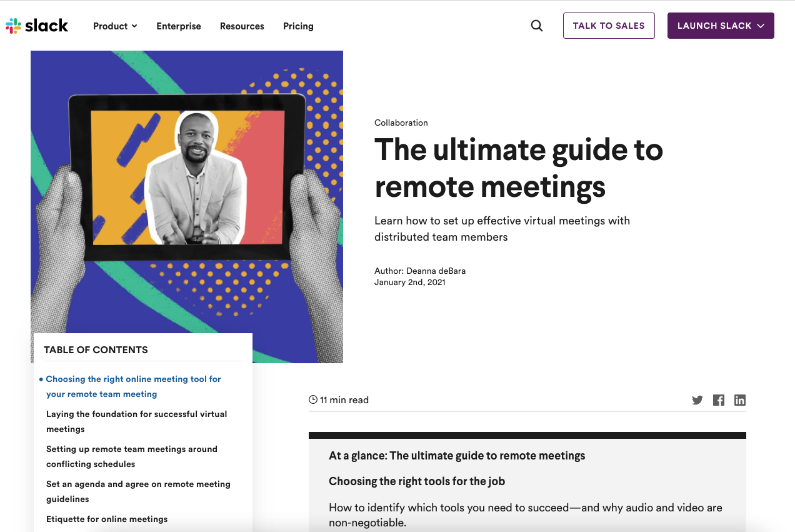
Task: Share article via Twitter icon
Action: (697, 400)
